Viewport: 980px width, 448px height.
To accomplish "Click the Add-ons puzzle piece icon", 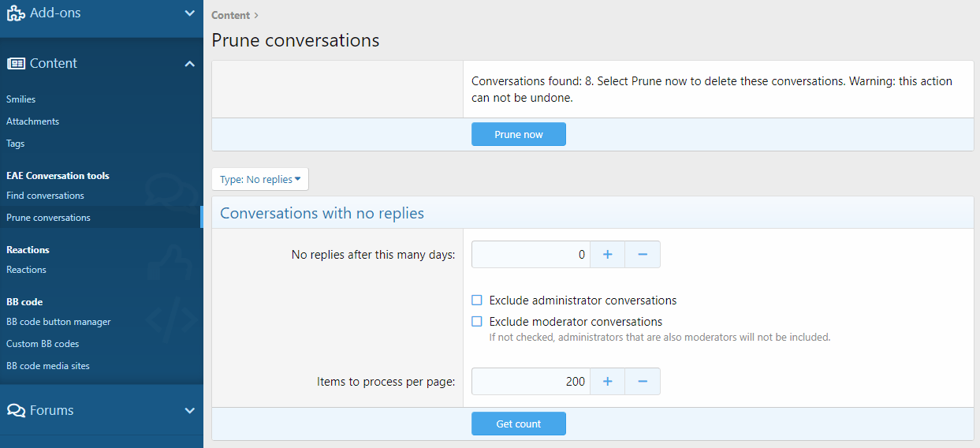I will click(16, 13).
